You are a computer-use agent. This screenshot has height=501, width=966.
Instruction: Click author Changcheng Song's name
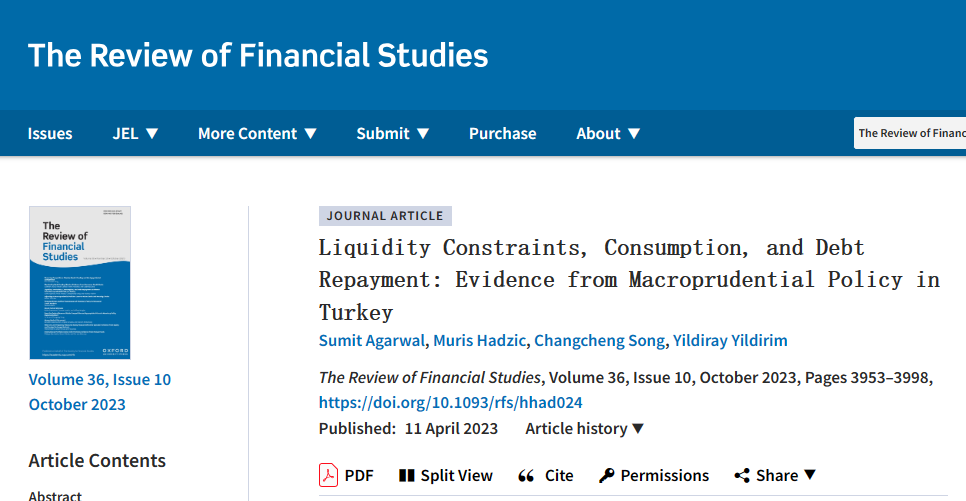[599, 341]
